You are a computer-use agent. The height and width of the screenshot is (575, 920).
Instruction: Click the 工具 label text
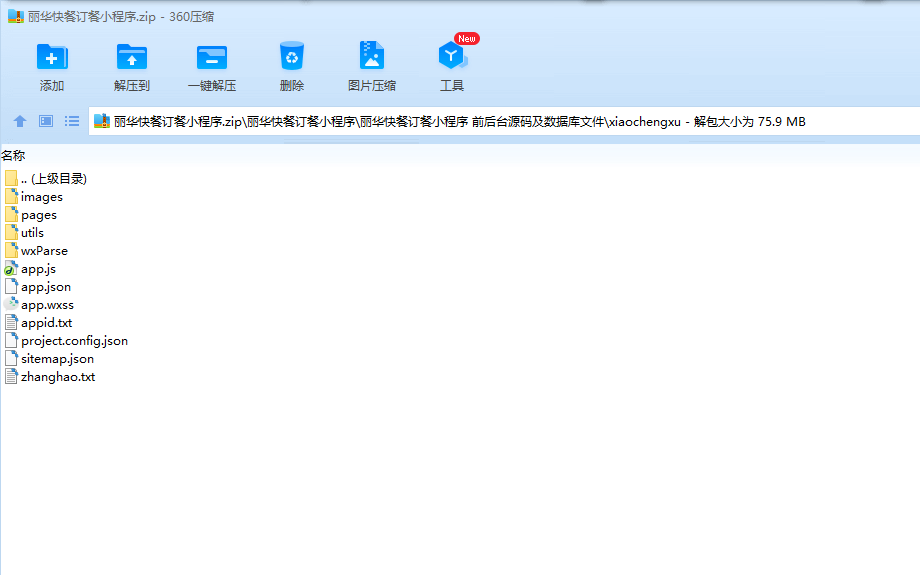pyautogui.click(x=452, y=86)
